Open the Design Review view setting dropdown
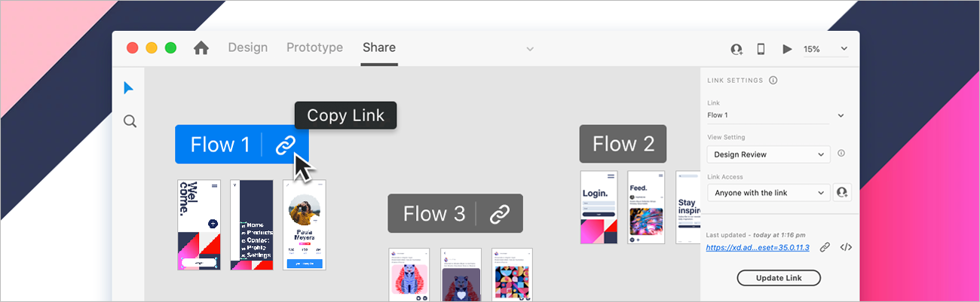The image size is (980, 302). tap(768, 154)
